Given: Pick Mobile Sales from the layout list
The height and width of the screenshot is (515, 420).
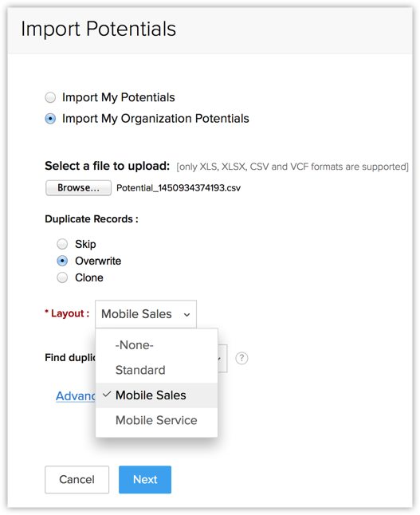Looking at the screenshot, I should point(157,395).
